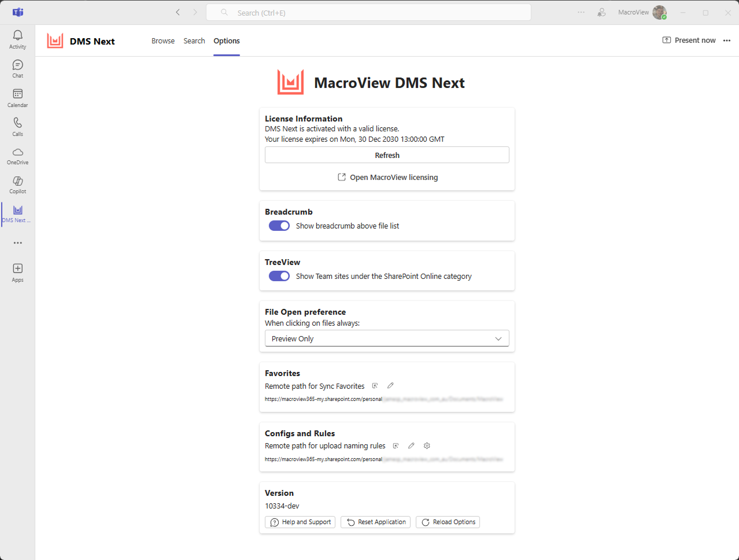Viewport: 739px width, 560px height.
Task: Open upload naming rules path in new window
Action: (396, 446)
